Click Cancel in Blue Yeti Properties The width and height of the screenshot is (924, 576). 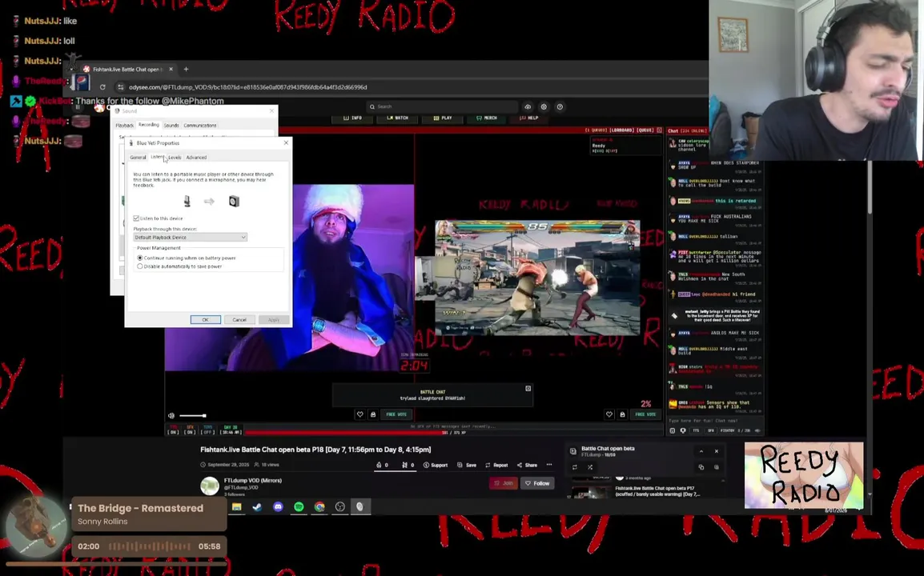[239, 320]
